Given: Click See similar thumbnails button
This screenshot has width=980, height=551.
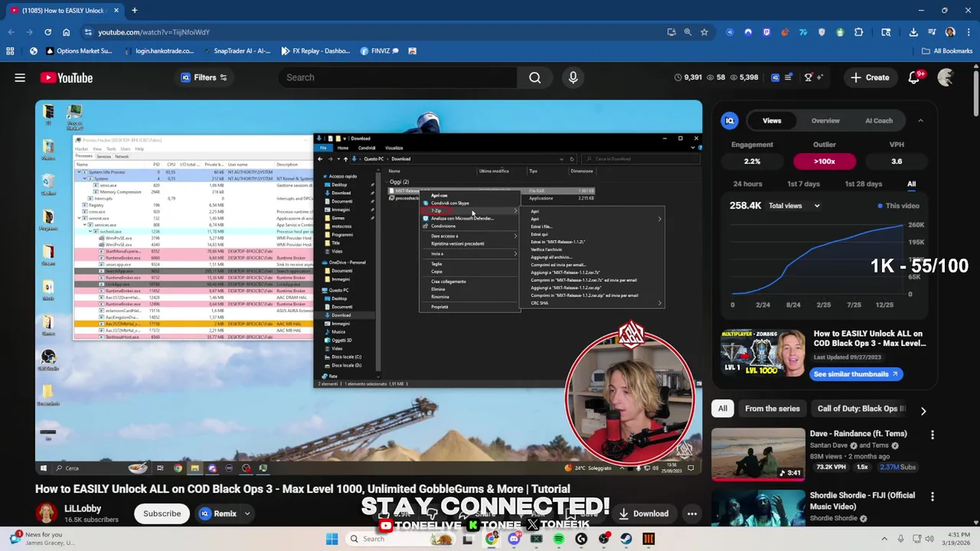Looking at the screenshot, I should pos(855,374).
